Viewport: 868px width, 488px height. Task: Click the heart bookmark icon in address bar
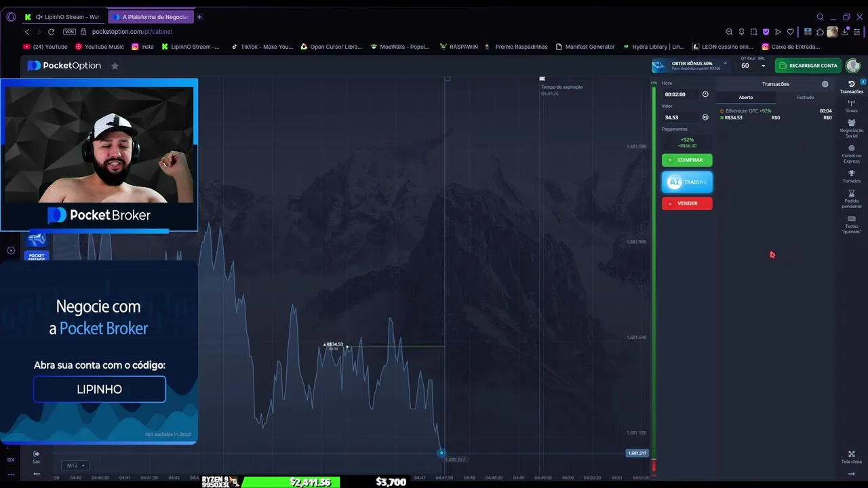click(790, 32)
